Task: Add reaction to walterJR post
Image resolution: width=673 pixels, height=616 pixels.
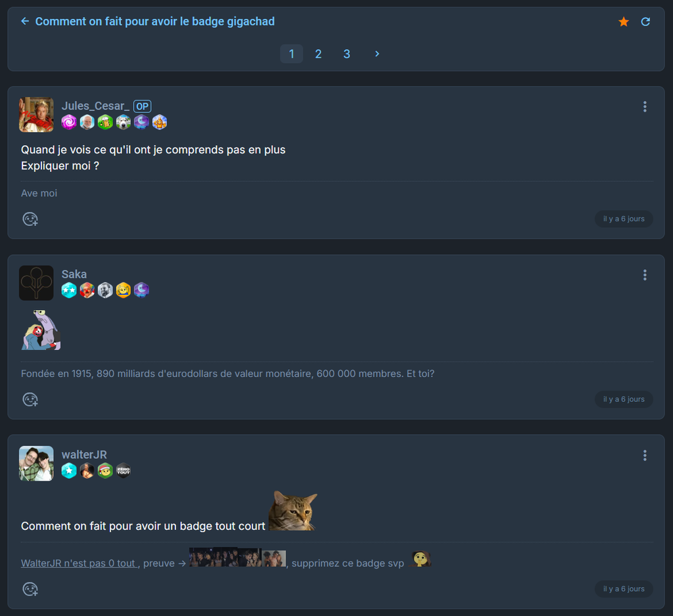Action: (x=30, y=589)
